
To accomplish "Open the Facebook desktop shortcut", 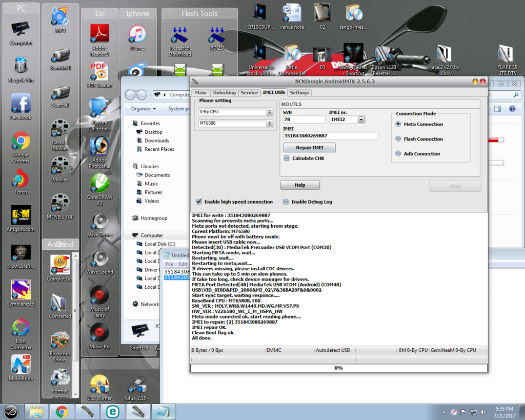I will 21,106.
